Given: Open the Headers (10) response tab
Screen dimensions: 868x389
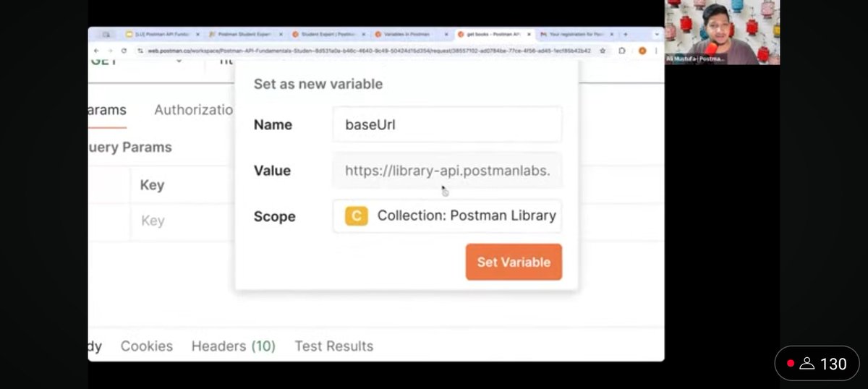Looking at the screenshot, I should pos(234,346).
